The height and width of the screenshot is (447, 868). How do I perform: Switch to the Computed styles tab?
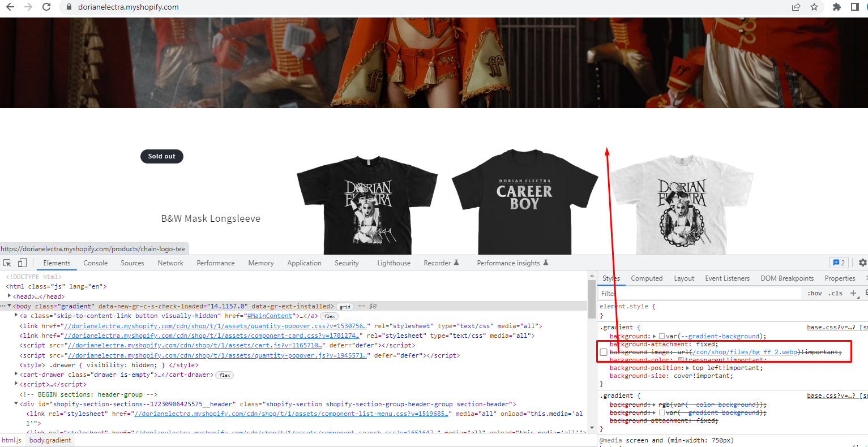pos(647,278)
